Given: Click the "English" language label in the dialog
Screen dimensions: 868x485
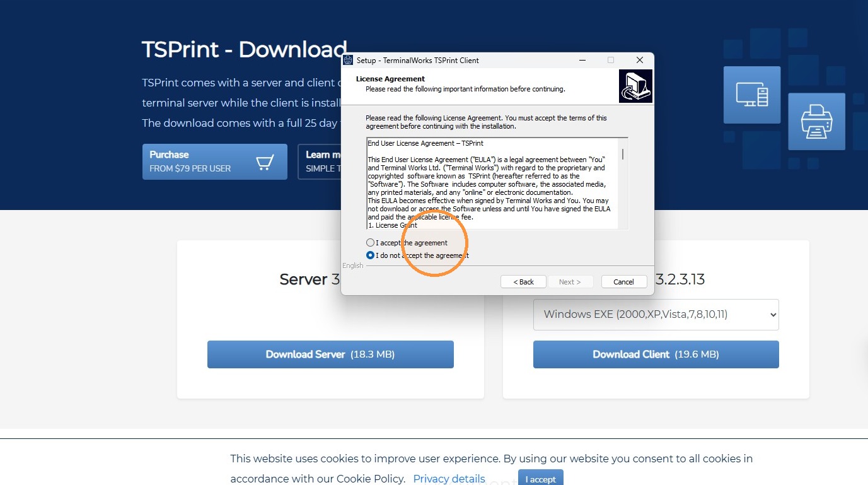Looking at the screenshot, I should click(353, 266).
